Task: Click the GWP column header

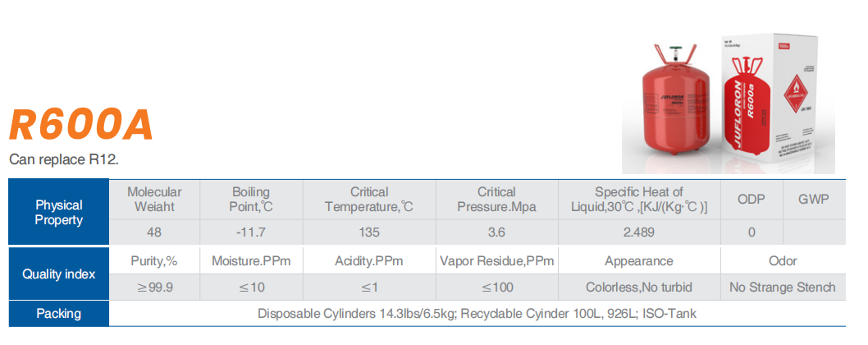Action: coord(813,199)
